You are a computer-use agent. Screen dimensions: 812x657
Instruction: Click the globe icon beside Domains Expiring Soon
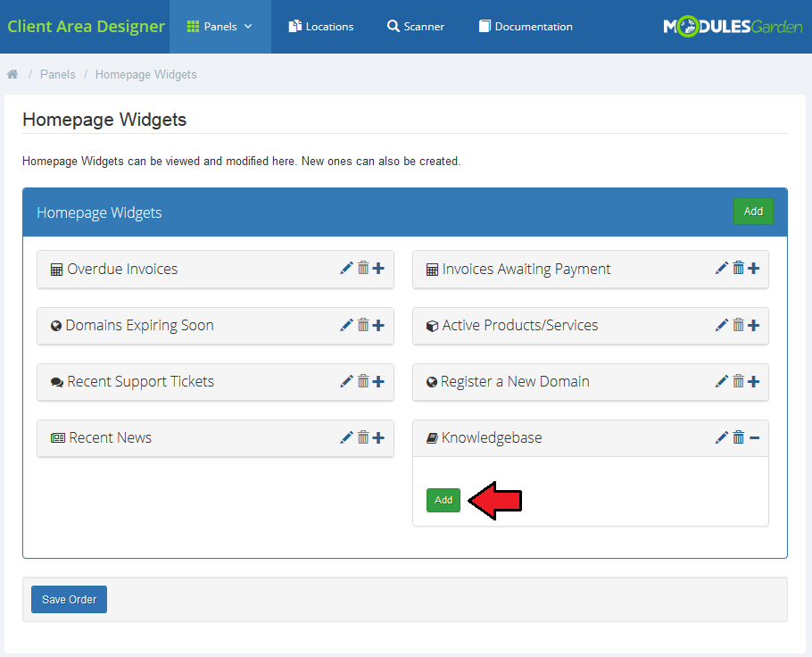click(x=56, y=326)
